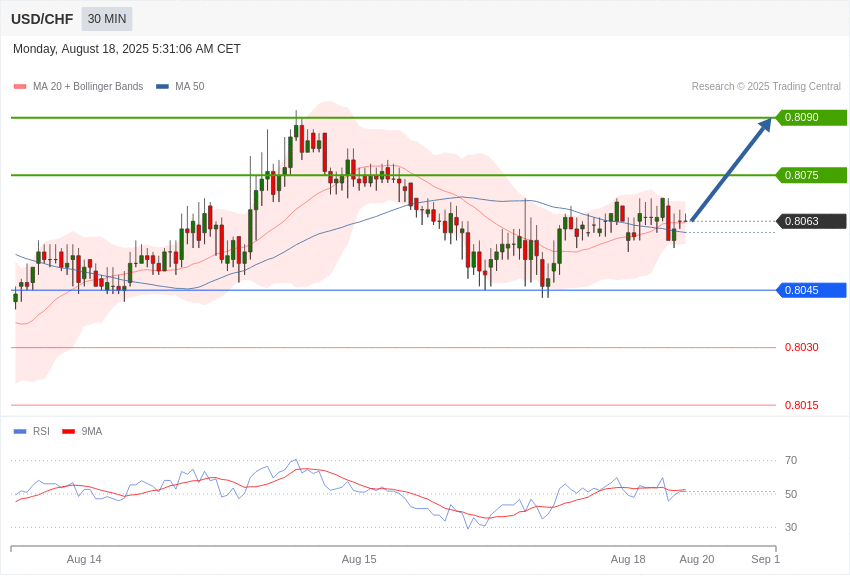
Task: Click the USD/CHF symbol title
Action: click(42, 19)
